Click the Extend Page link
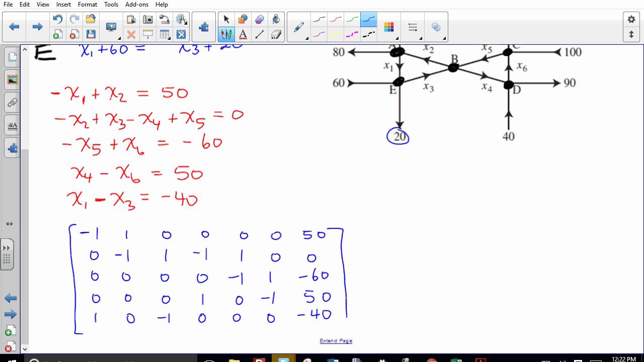The height and width of the screenshot is (362, 644). [336, 340]
